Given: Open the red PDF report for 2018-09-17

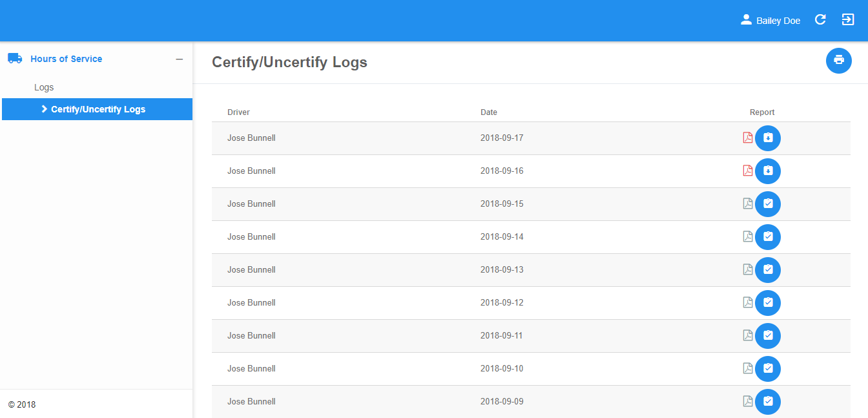Looking at the screenshot, I should click(748, 138).
